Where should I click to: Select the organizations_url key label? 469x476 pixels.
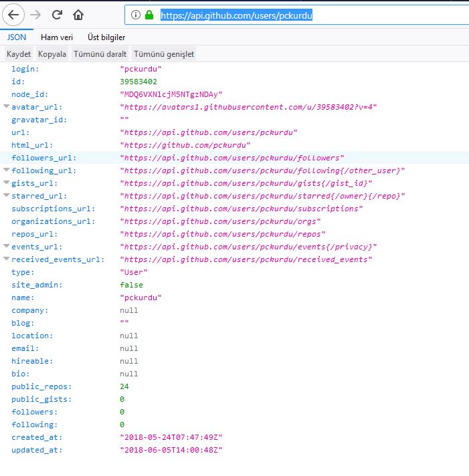click(53, 221)
